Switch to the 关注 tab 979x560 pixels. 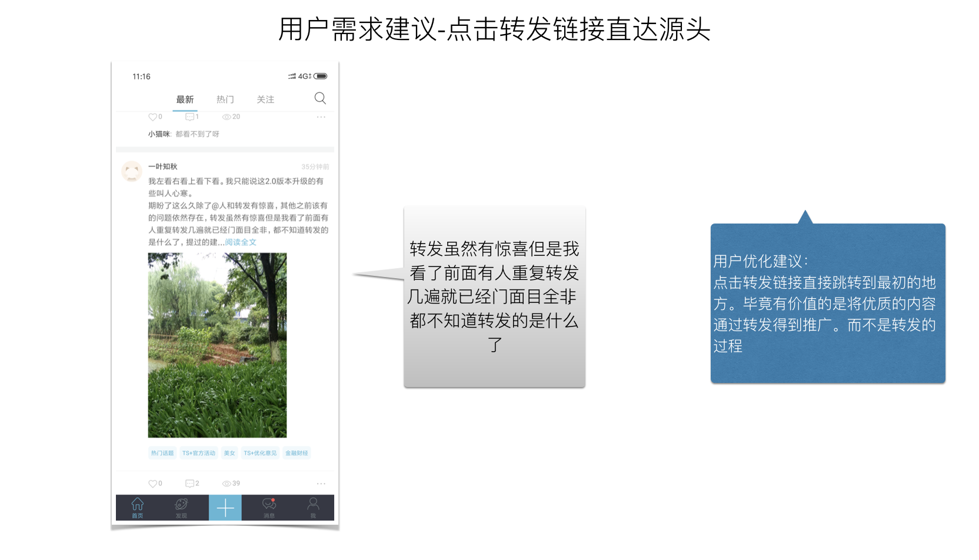(265, 99)
